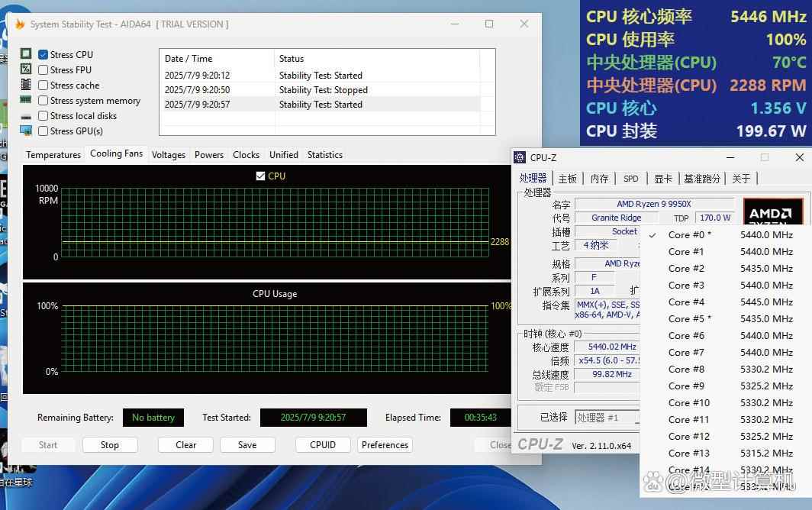The height and width of the screenshot is (510, 812).
Task: Click the Stress local disks drive icon
Action: pyautogui.click(x=26, y=117)
